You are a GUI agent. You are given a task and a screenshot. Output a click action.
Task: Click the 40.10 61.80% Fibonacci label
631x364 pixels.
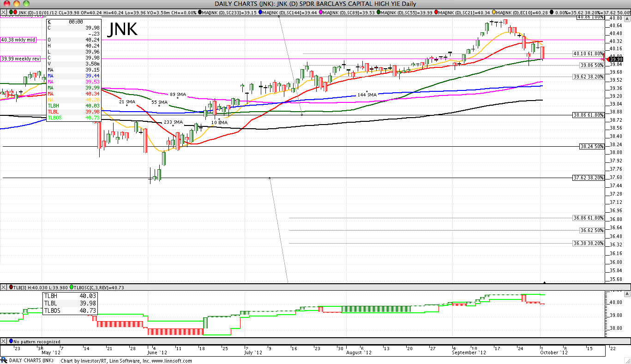tap(588, 54)
